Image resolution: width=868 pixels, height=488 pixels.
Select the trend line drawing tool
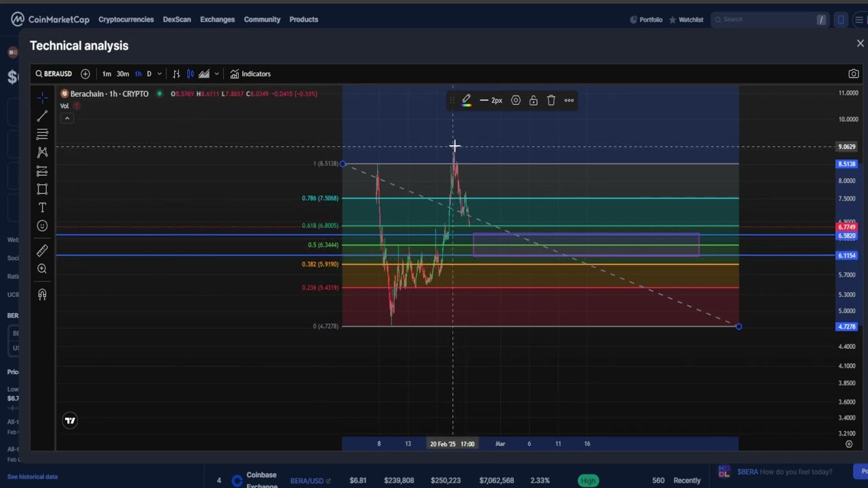pos(42,117)
